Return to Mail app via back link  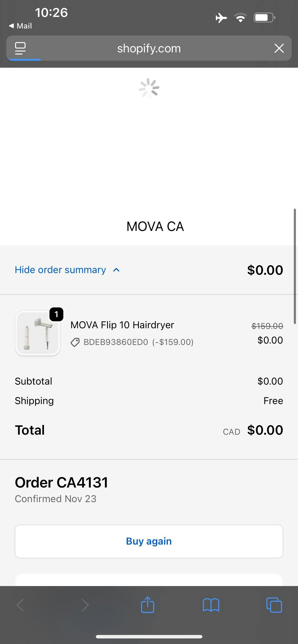(x=20, y=26)
